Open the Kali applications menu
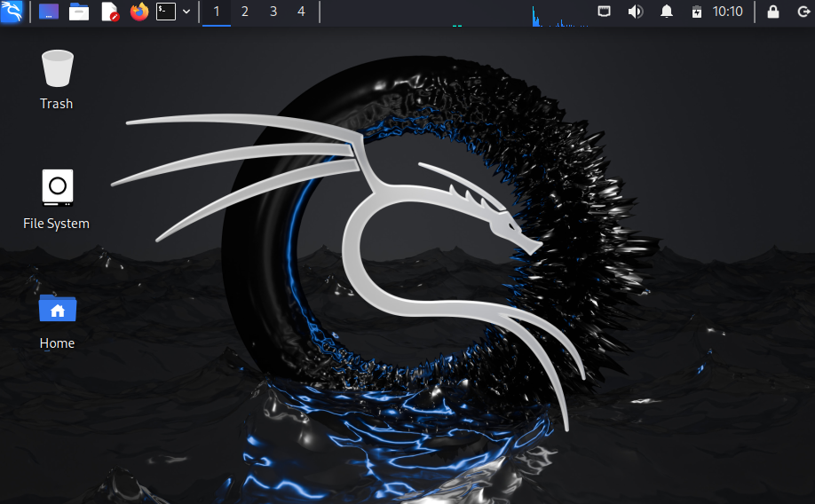 [x=12, y=12]
